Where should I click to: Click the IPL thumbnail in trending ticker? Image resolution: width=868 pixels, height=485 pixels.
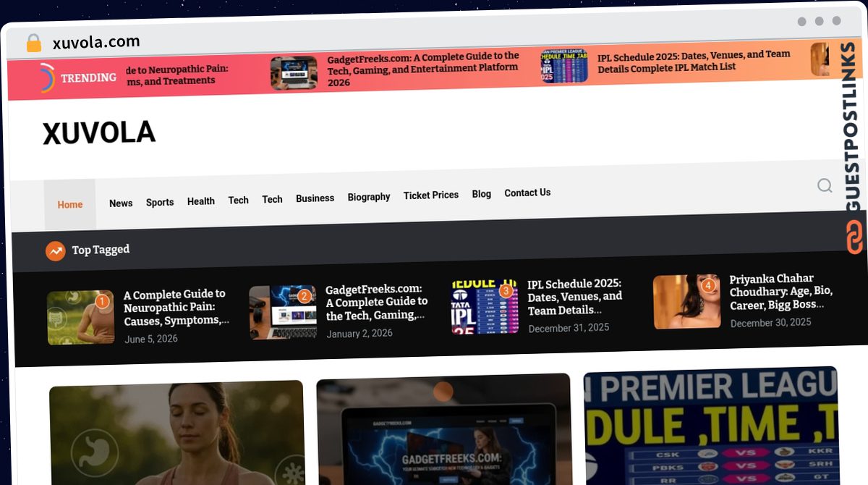[x=563, y=66]
